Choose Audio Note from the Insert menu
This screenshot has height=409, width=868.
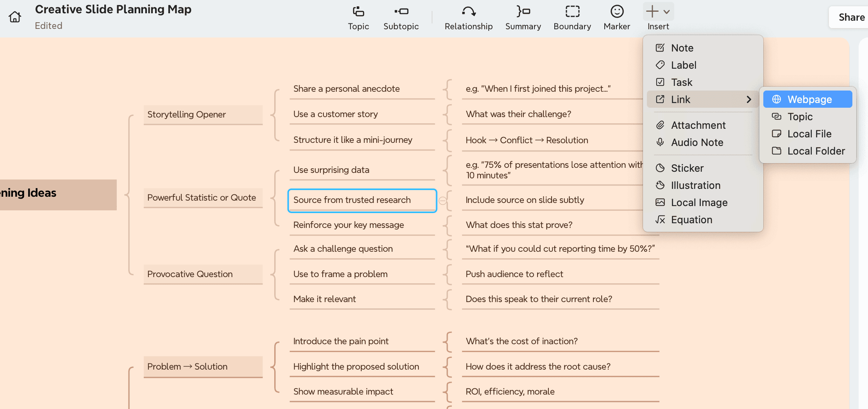point(697,142)
